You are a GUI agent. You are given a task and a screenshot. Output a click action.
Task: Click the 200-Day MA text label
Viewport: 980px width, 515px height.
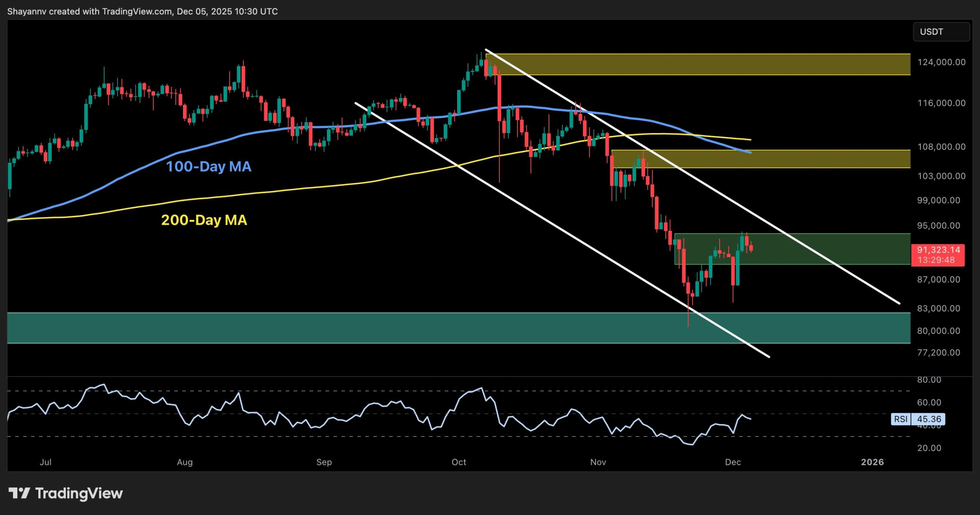tap(204, 220)
